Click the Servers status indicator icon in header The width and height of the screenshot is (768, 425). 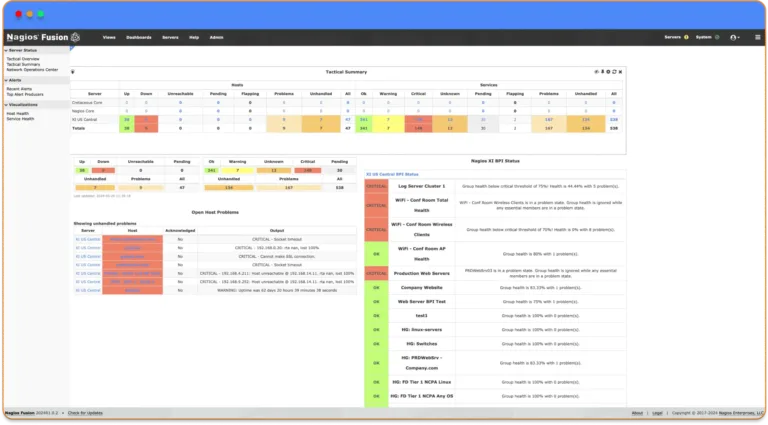pyautogui.click(x=686, y=37)
